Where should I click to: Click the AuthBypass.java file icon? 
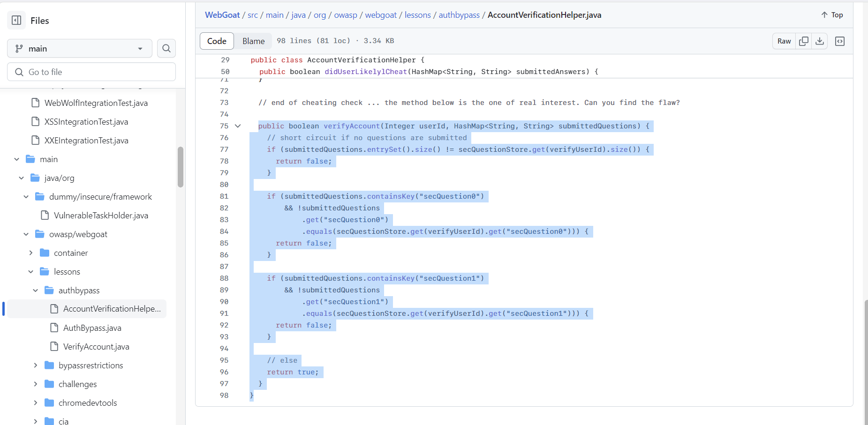(54, 328)
